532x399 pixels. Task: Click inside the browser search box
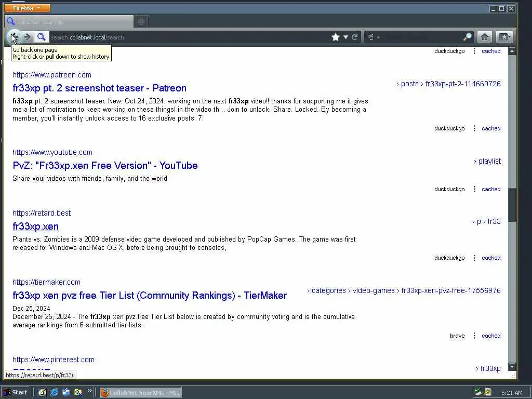[422, 37]
